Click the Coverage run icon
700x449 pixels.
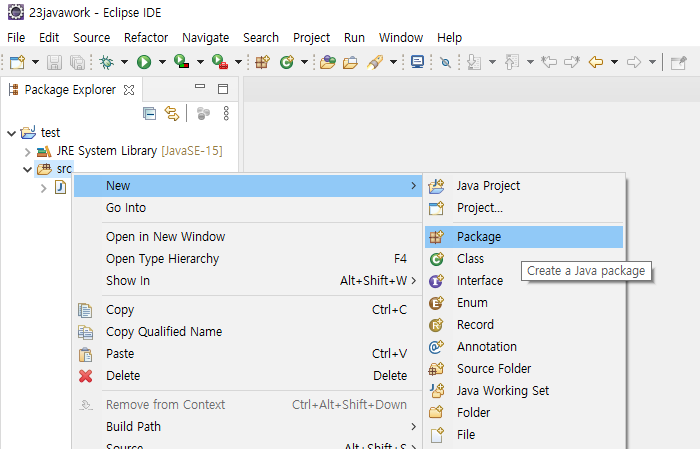(x=181, y=62)
